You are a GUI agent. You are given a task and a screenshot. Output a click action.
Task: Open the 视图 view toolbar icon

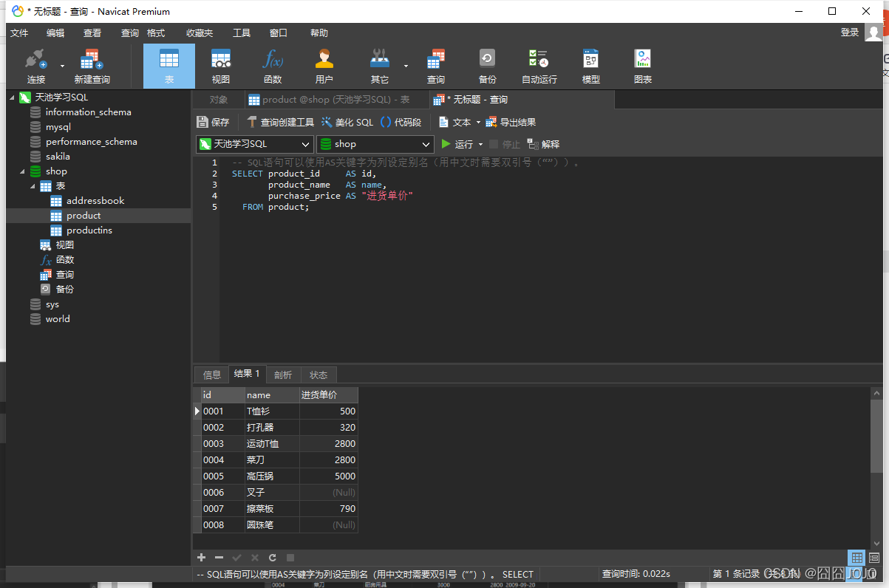(x=221, y=66)
